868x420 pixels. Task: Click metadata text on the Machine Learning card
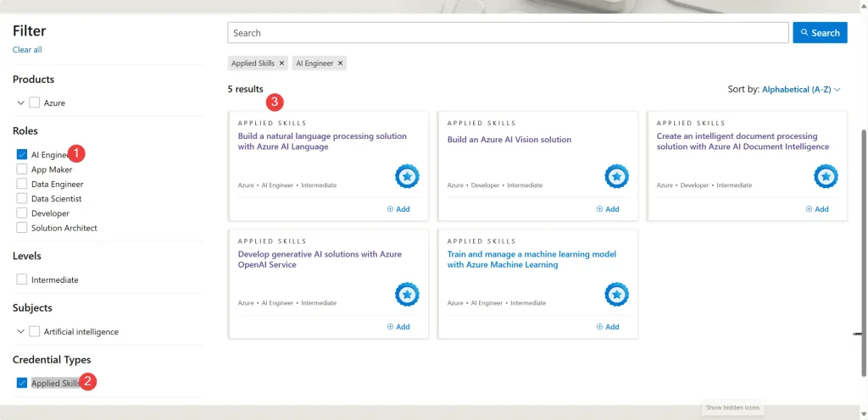coord(497,303)
